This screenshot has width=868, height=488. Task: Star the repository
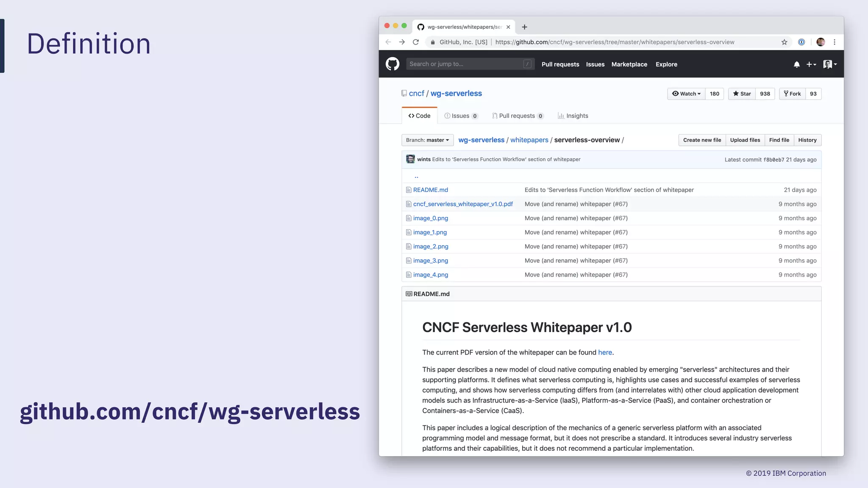click(x=742, y=94)
